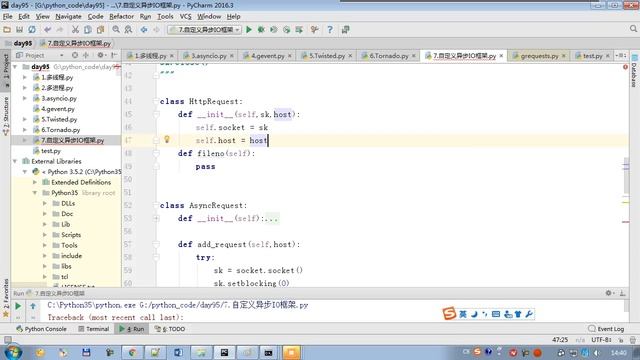Hide the Project panel with hide icon
This screenshot has height=360, width=640.
pyautogui.click(x=114, y=55)
